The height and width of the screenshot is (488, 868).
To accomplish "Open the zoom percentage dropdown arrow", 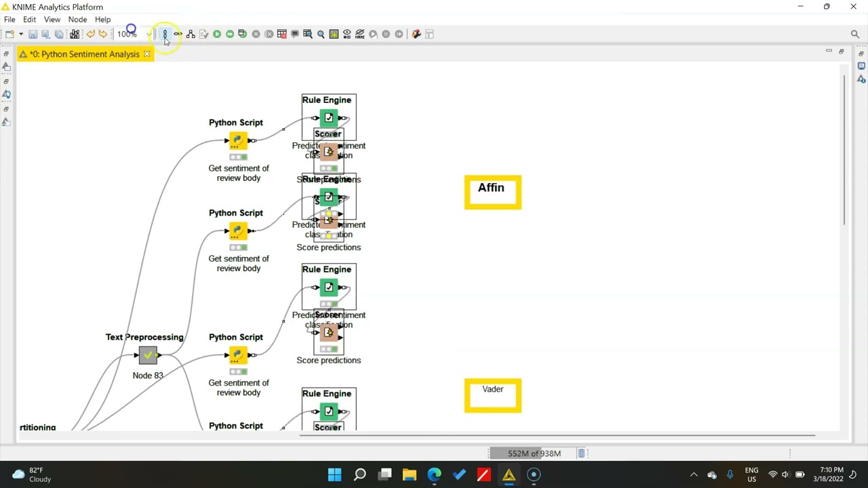I will pyautogui.click(x=149, y=34).
